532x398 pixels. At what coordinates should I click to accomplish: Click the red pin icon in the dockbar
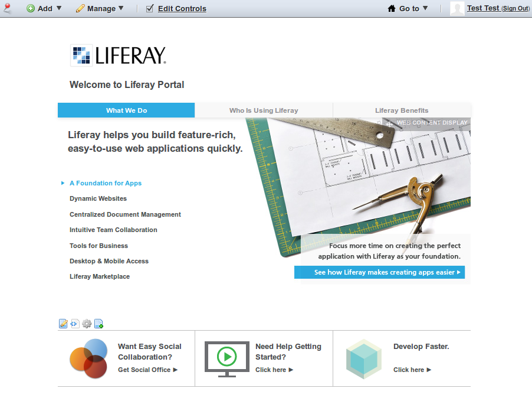pyautogui.click(x=8, y=8)
